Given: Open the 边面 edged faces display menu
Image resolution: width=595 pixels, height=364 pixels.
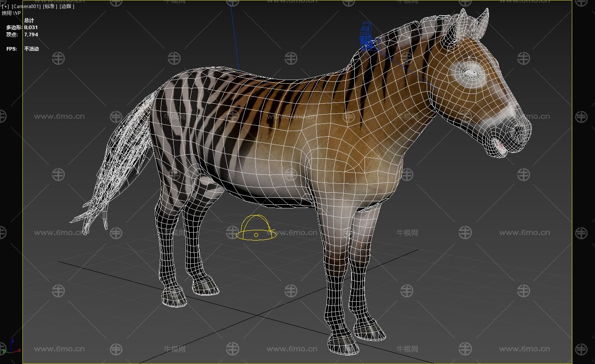Looking at the screenshot, I should (x=67, y=7).
